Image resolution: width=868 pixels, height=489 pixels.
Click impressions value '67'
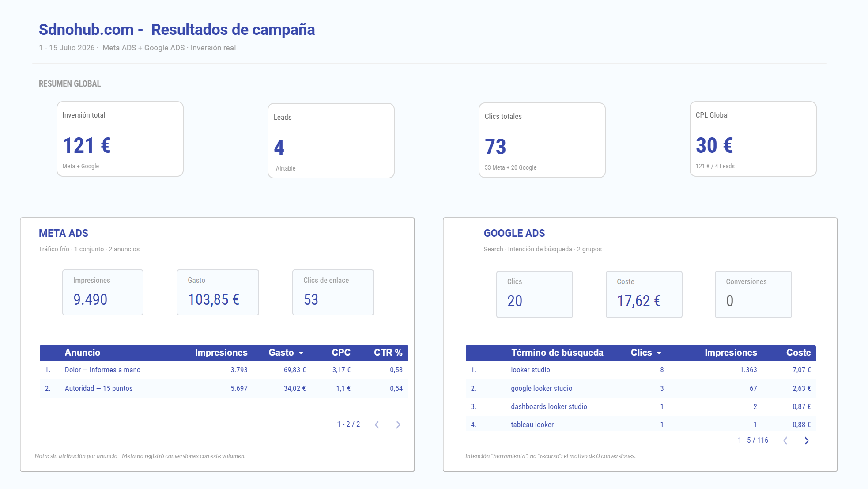(x=753, y=388)
